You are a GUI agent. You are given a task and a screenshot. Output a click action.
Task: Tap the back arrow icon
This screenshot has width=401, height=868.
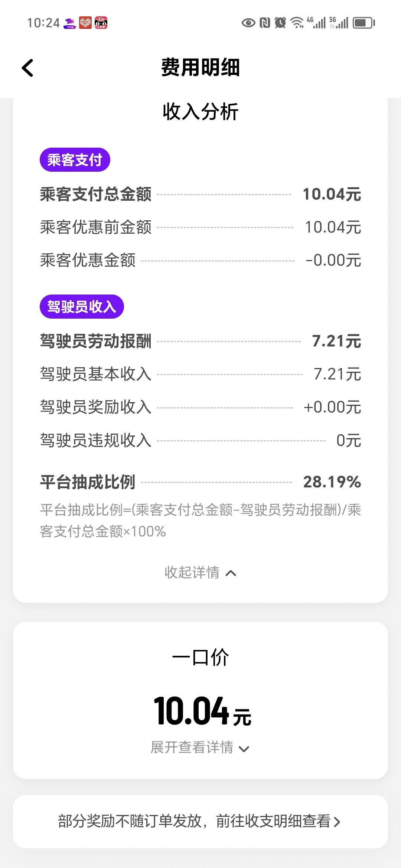click(x=28, y=68)
